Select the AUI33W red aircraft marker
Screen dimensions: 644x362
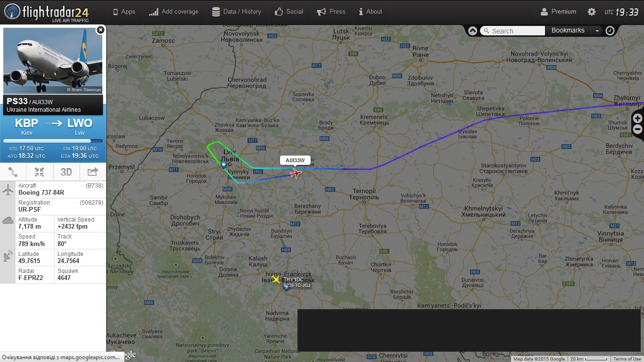click(x=296, y=174)
